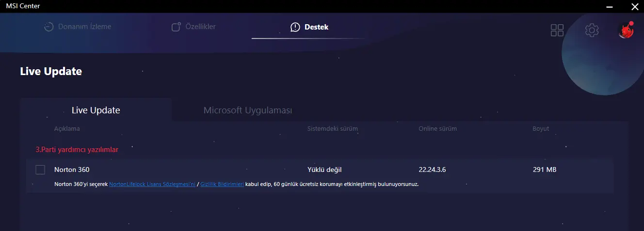Open the Donanım İzleme tab
The width and height of the screenshot is (644, 231).
point(78,27)
